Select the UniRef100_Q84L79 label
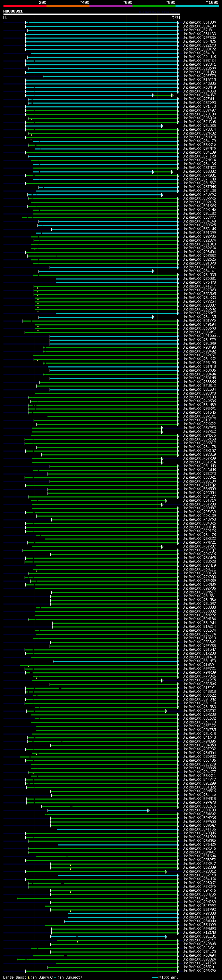The image size is (222, 980). pos(199,141)
